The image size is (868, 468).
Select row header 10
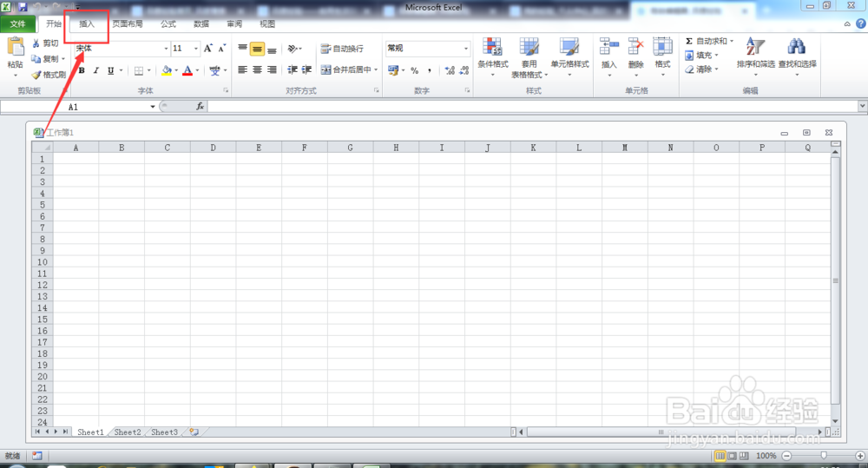click(42, 262)
